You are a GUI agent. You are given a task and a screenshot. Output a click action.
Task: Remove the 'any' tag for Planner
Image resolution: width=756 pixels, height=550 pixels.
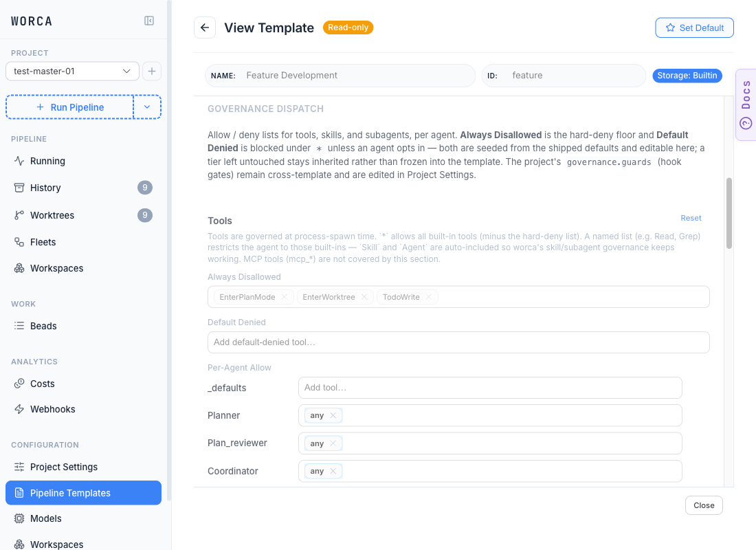click(333, 415)
